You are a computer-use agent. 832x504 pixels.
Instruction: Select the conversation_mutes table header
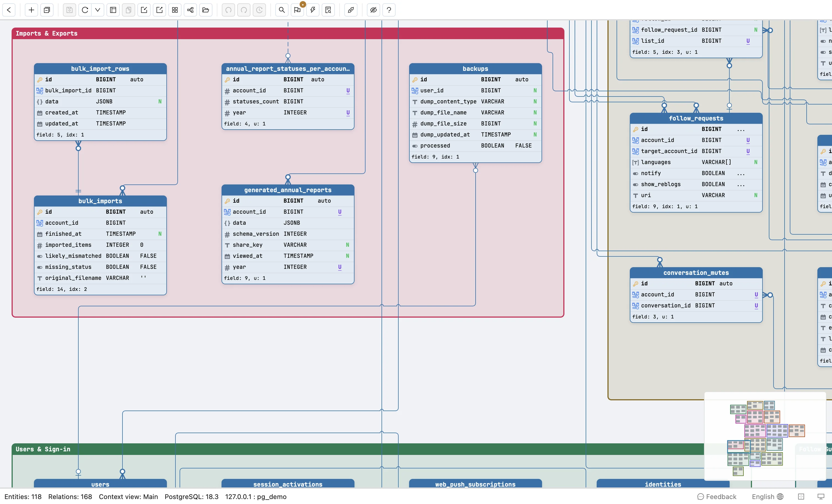696,272
